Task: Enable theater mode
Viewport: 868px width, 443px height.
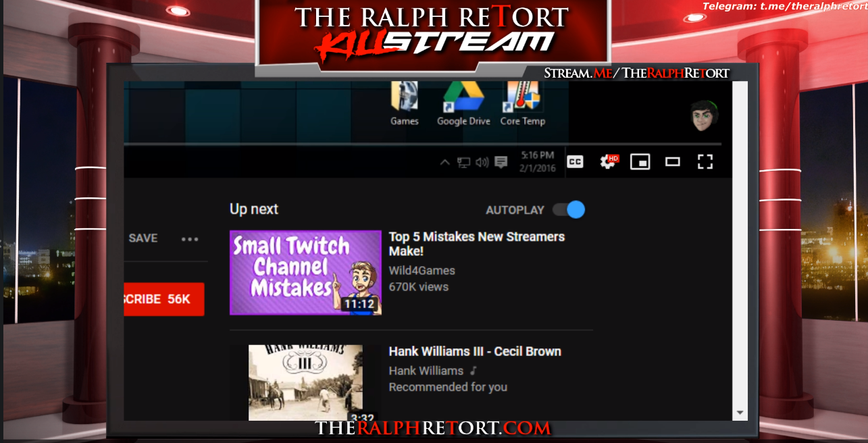Action: (673, 161)
